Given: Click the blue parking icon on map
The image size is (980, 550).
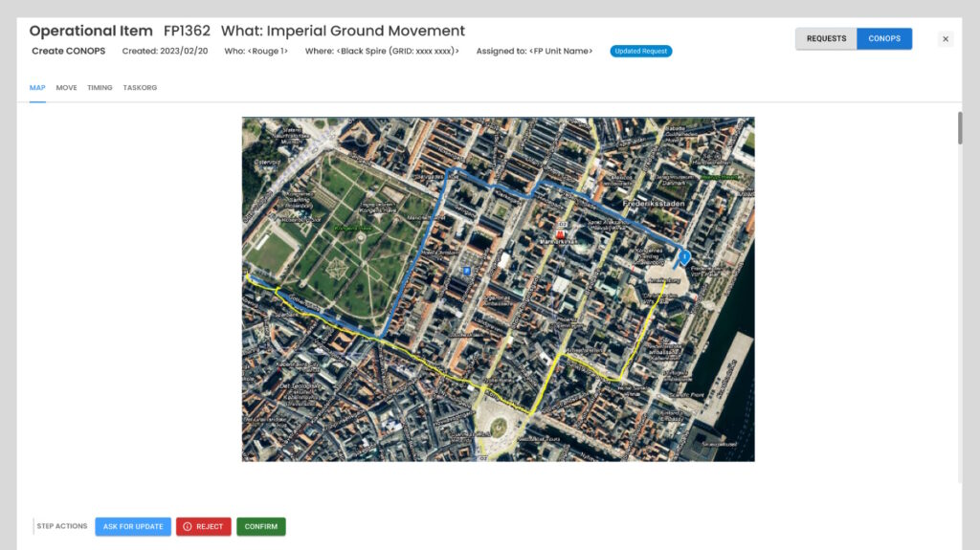Looking at the screenshot, I should (x=466, y=271).
